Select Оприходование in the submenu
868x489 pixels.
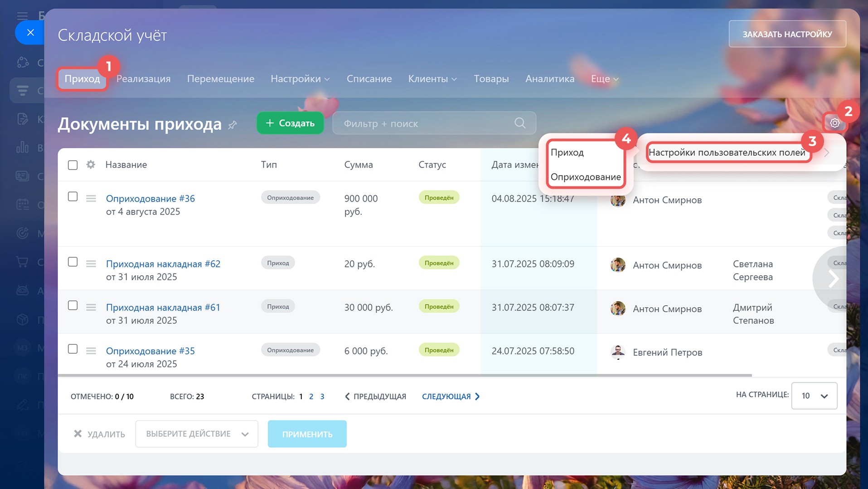point(586,177)
